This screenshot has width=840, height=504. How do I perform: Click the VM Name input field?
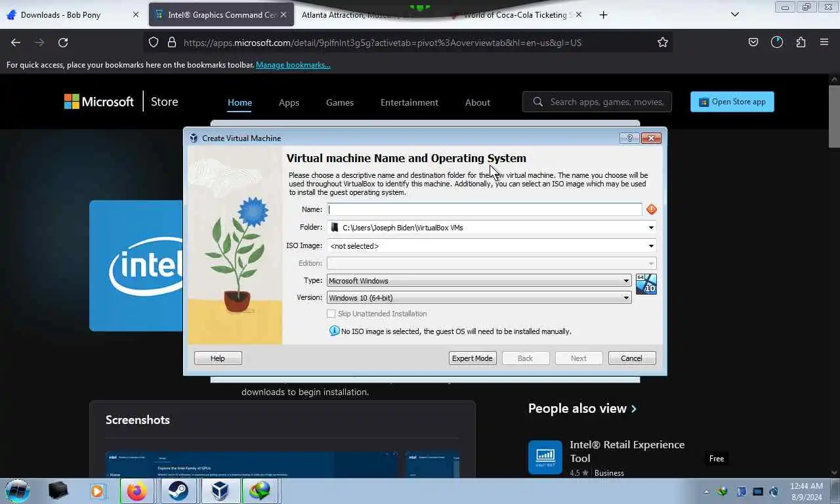pyautogui.click(x=485, y=209)
